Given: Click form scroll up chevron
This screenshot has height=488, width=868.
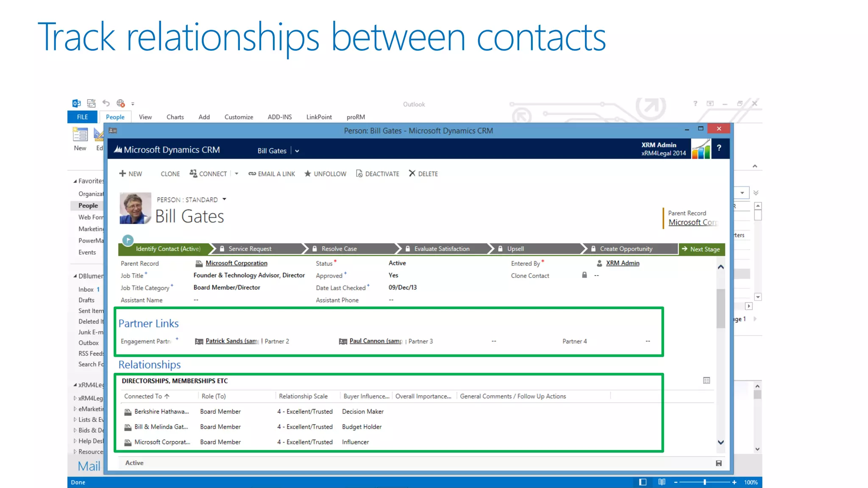Looking at the screenshot, I should (x=721, y=267).
